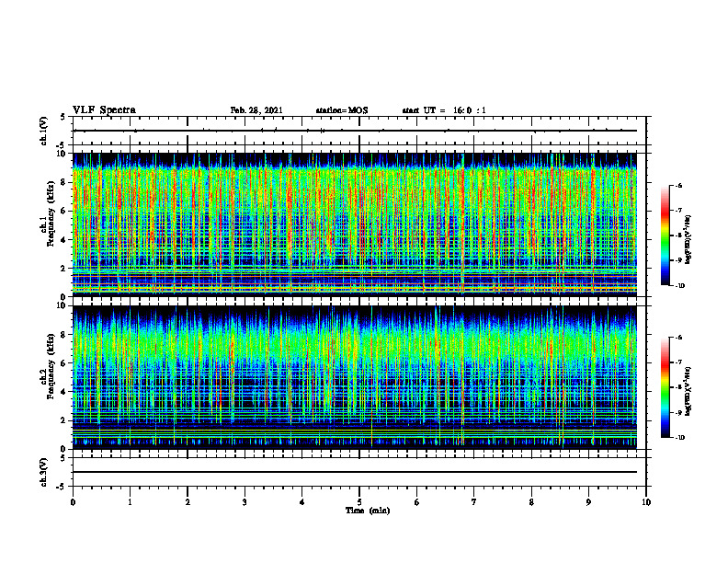Click the ch.3 voltage waveform trace
This screenshot has height=563, width=728.
pyautogui.click(x=355, y=472)
